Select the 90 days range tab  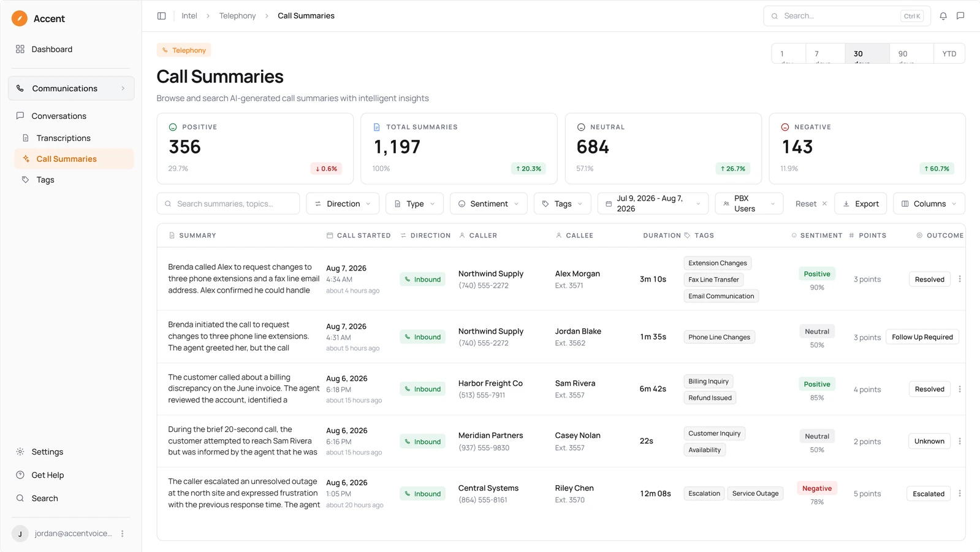(911, 53)
